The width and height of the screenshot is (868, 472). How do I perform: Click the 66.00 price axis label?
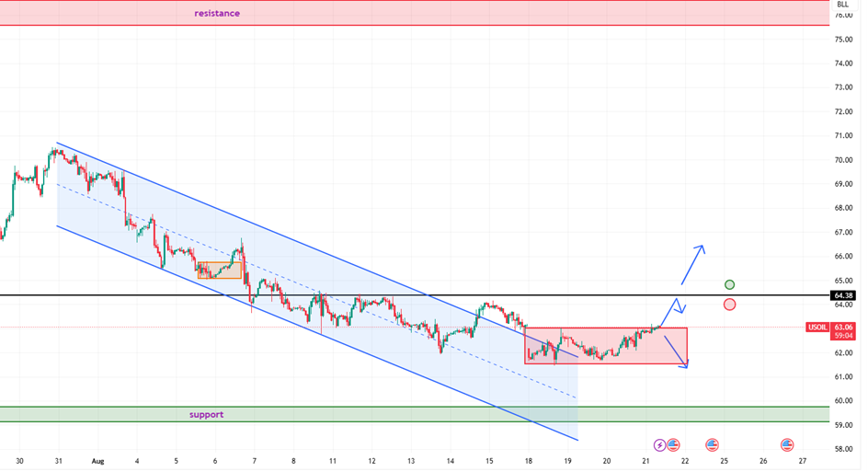pos(844,256)
